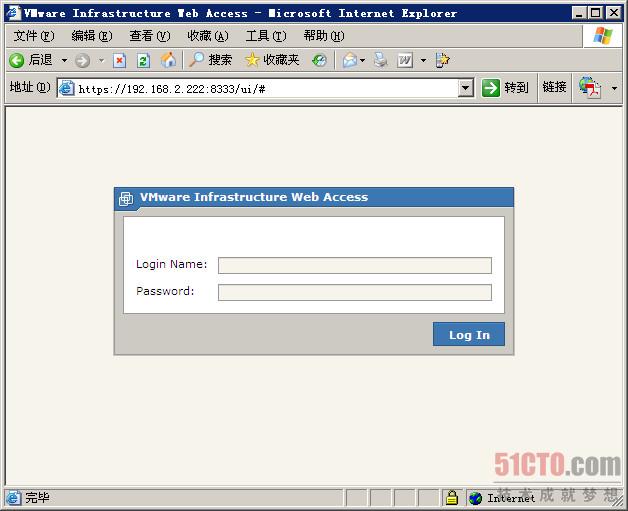The image size is (628, 511).
Task: Open the 工具(T) menu
Action: pyautogui.click(x=266, y=36)
